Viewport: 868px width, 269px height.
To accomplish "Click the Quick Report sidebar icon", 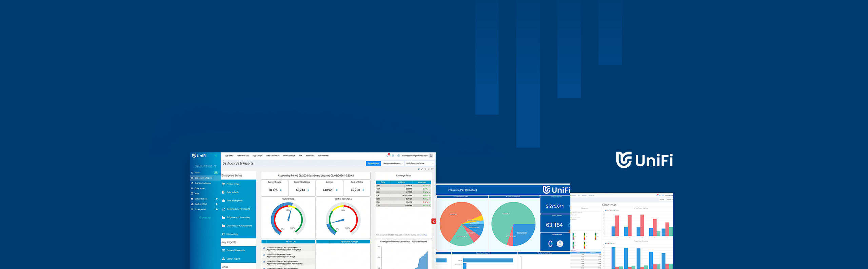I will click(x=192, y=188).
